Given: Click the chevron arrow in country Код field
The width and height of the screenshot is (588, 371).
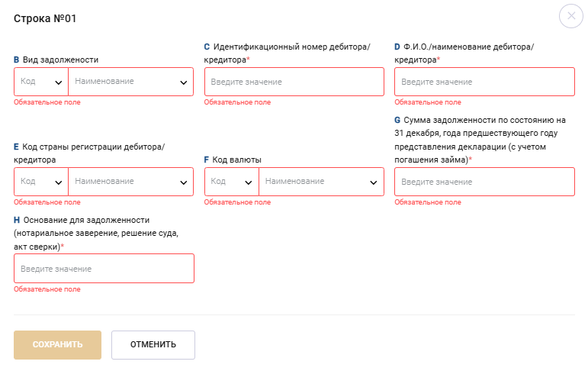Looking at the screenshot, I should 58,182.
